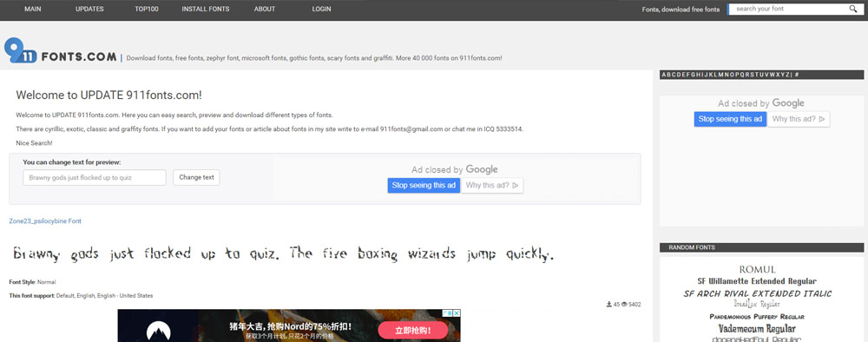Click the # symbol in alphabet bar
The width and height of the screenshot is (868, 342).
tap(797, 75)
